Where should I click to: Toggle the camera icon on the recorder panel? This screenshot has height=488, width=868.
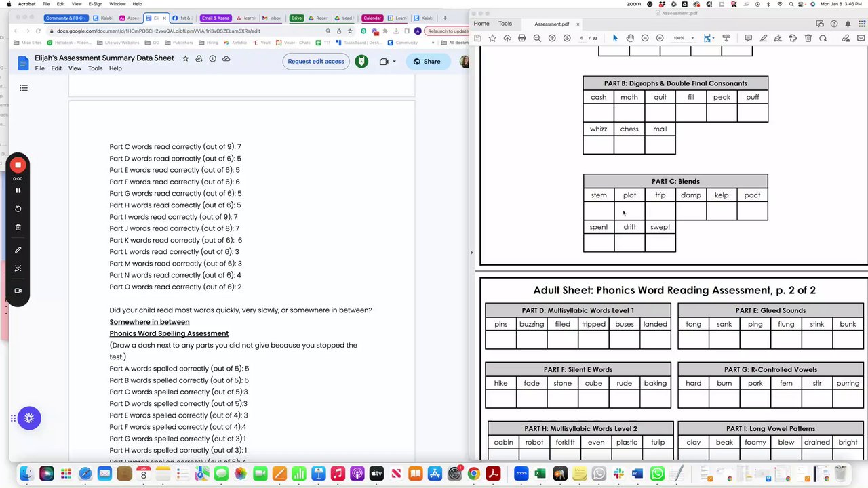pos(18,291)
